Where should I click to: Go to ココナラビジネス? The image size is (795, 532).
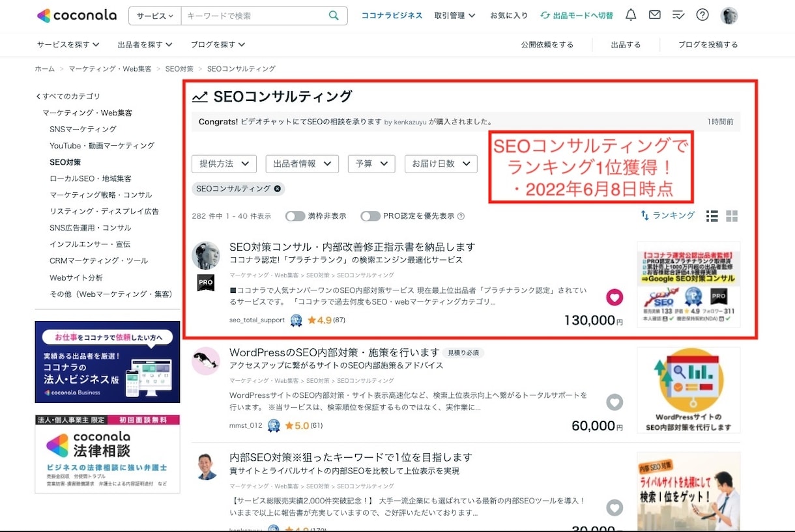tap(392, 16)
